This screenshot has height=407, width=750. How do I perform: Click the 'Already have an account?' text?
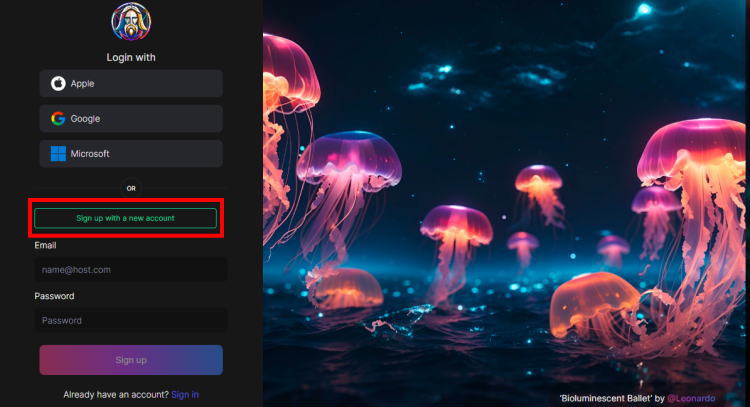[115, 395]
